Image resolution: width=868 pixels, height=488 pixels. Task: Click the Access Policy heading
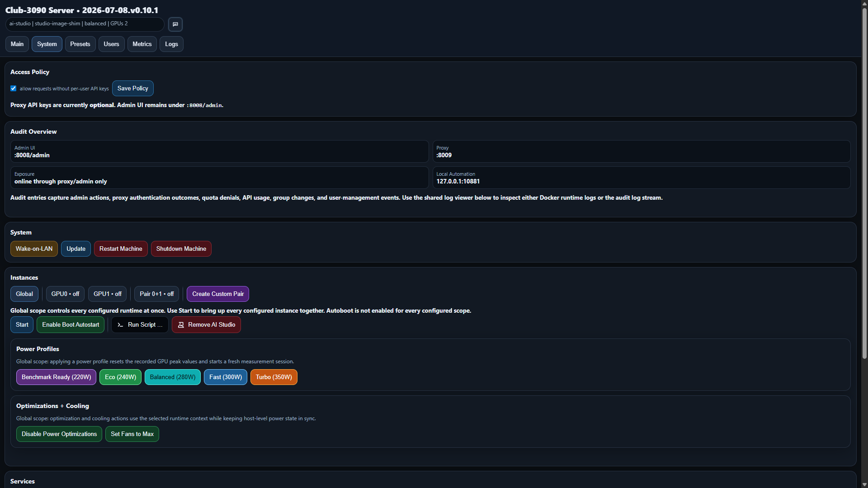click(x=30, y=72)
